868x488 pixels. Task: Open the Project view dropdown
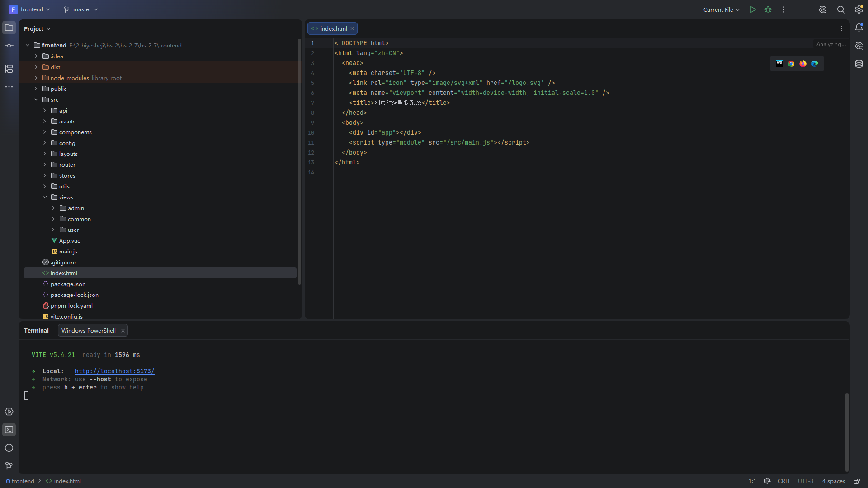click(x=37, y=28)
